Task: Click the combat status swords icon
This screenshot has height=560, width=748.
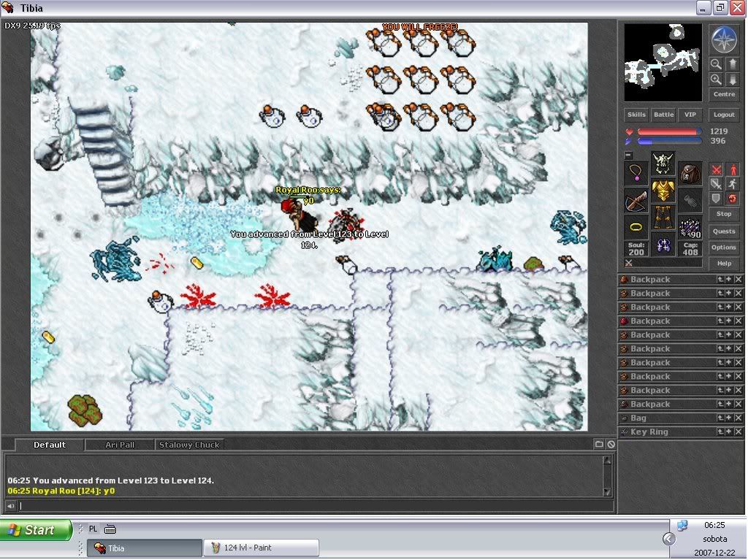Action: pyautogui.click(x=629, y=263)
